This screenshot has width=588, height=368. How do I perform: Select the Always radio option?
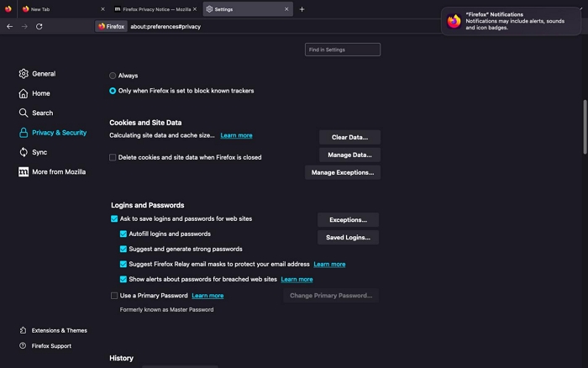point(113,76)
